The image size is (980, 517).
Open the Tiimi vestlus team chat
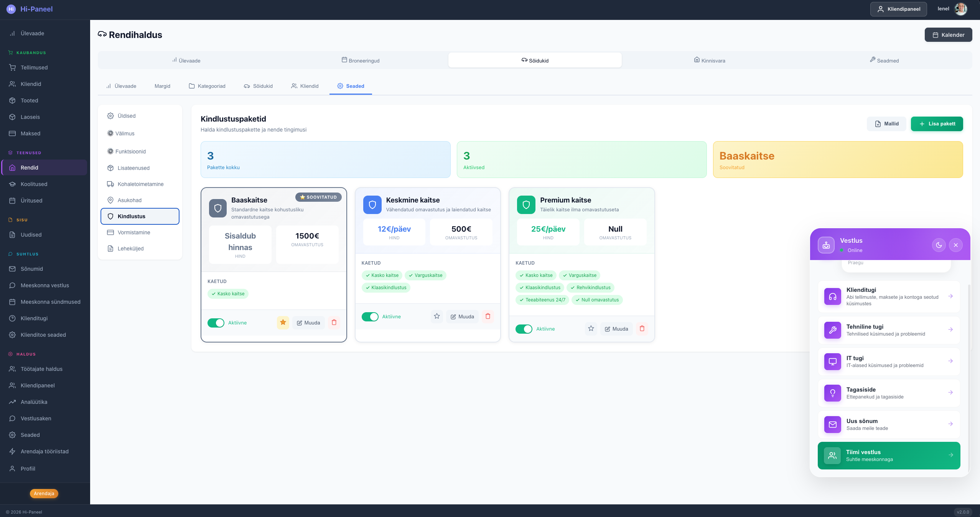click(889, 456)
